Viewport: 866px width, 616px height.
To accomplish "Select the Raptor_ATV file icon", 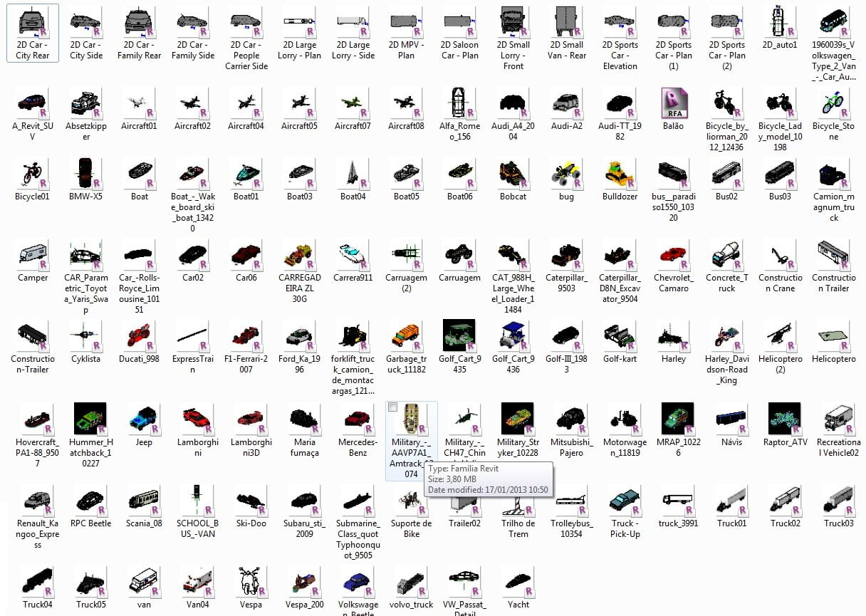I will [785, 419].
